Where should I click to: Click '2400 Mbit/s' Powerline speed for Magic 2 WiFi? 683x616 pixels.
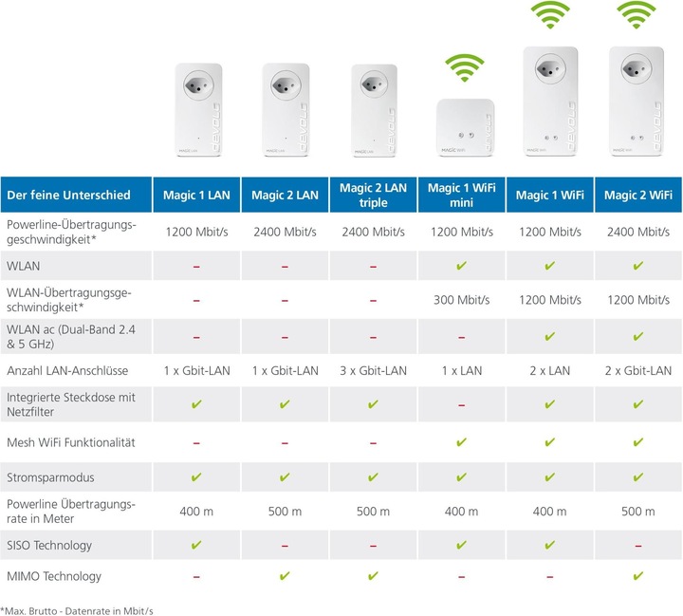coord(638,232)
